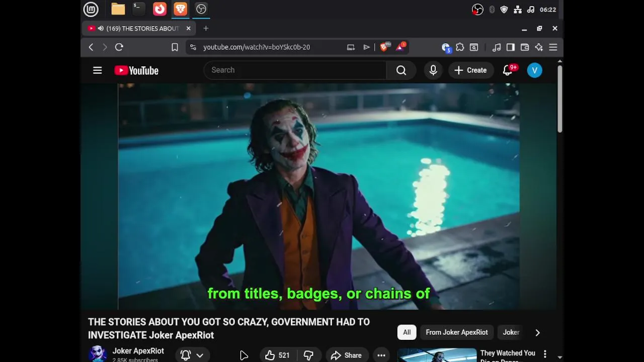Click the URL address bar text
Viewport: 644px width, 362px height.
pyautogui.click(x=257, y=47)
